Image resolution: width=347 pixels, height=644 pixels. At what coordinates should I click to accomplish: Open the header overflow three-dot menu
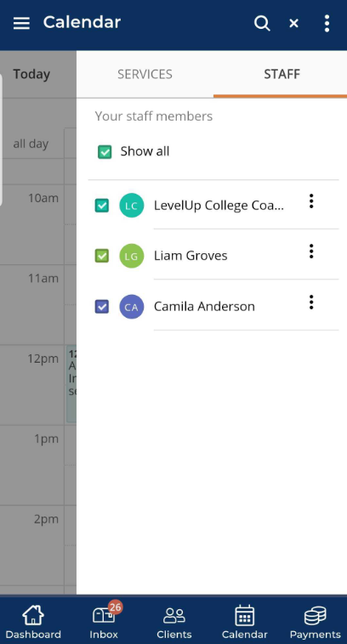pos(327,24)
